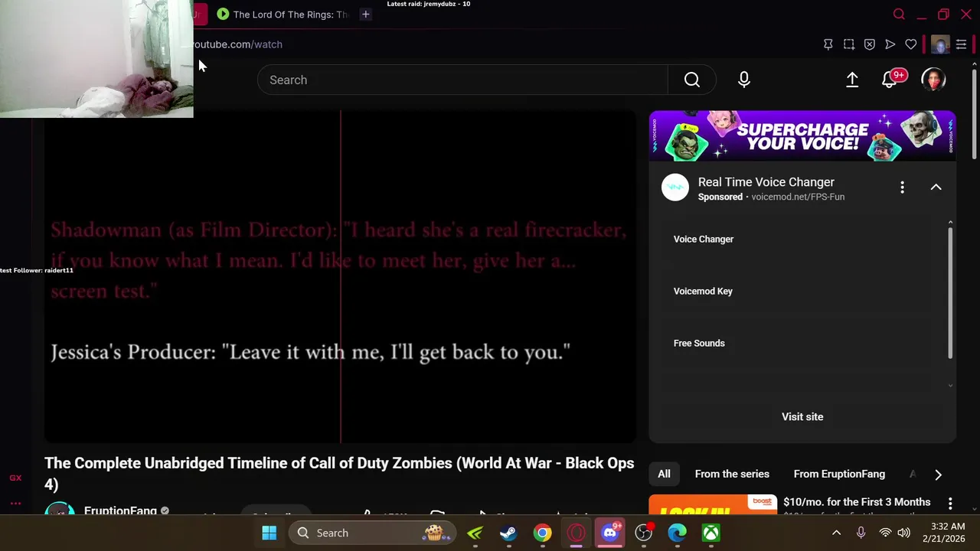Open the sponsored ad three-dot options menu

point(902,187)
